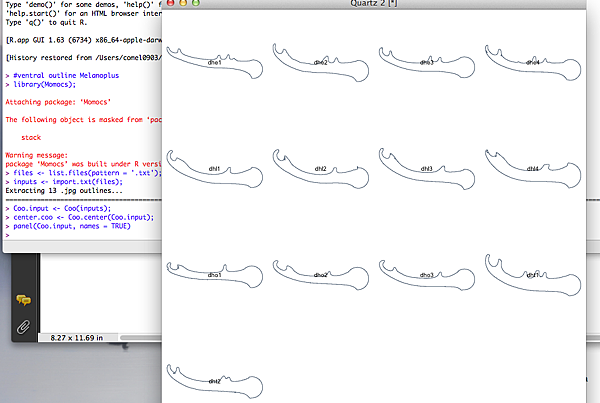Click the 'panel(Coo.input, names = TRUE)' command
The height and width of the screenshot is (403, 600).
[x=72, y=226]
